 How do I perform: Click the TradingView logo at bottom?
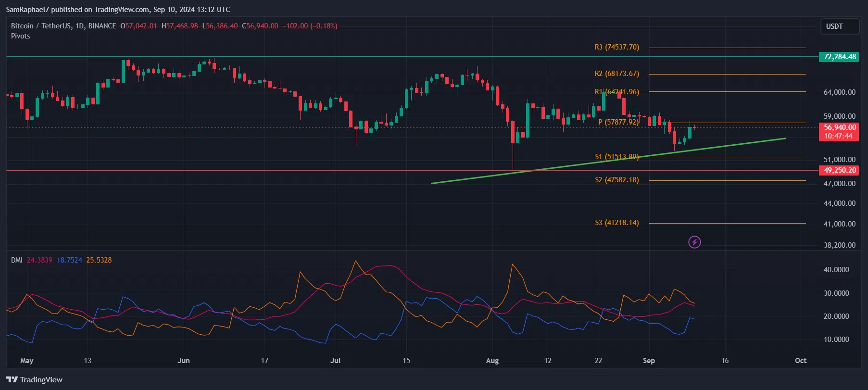click(x=34, y=379)
